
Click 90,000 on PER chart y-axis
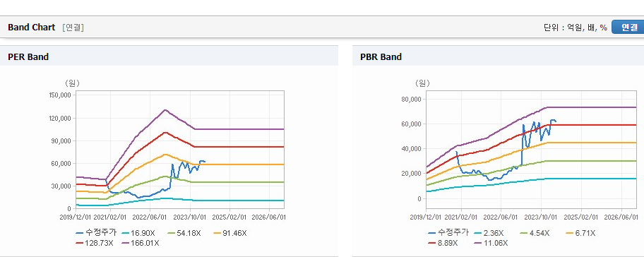61,141
